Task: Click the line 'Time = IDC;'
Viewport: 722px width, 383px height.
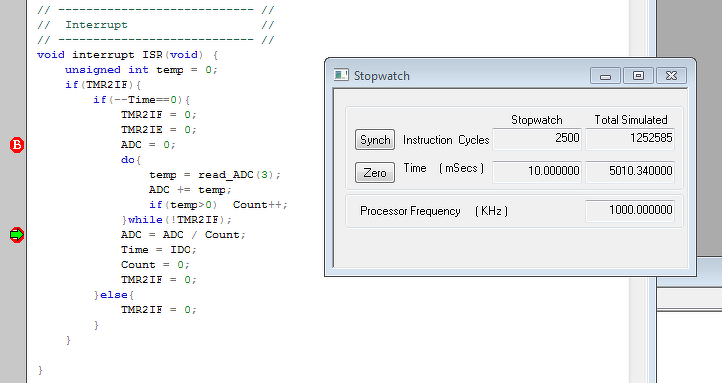Action: point(159,250)
